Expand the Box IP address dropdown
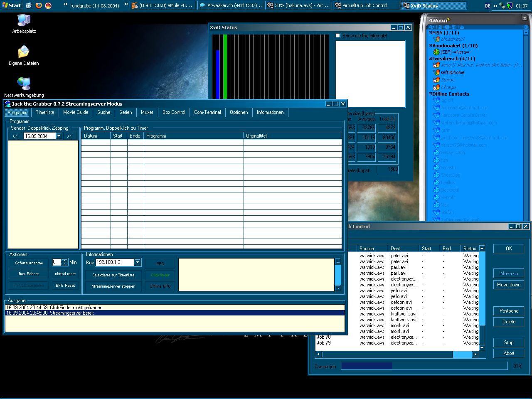This screenshot has width=532, height=399. [138, 262]
